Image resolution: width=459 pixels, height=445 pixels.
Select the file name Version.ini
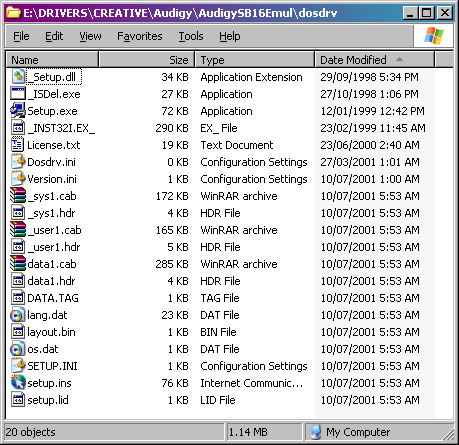52,179
